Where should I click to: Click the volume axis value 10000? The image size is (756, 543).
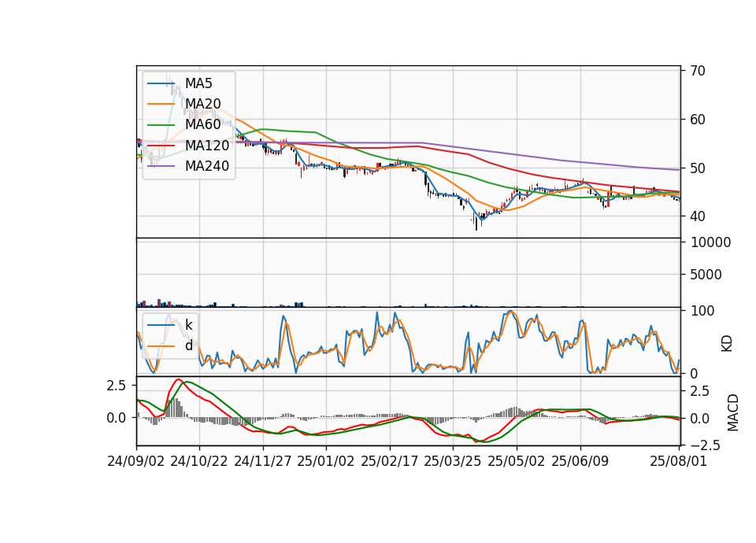pos(710,242)
